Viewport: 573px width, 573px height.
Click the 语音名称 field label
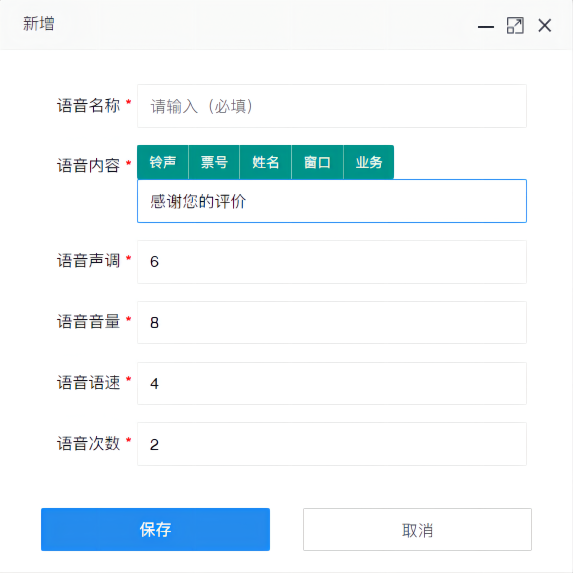(x=88, y=106)
